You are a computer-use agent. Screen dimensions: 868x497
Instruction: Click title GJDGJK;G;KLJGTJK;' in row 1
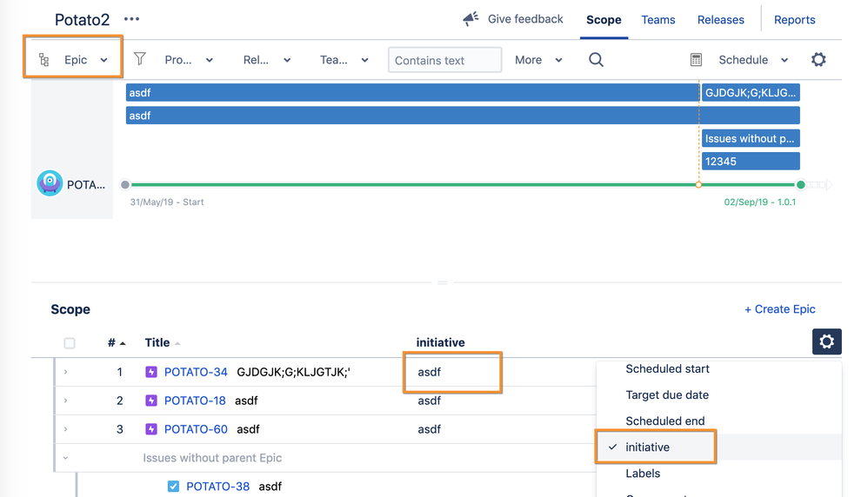293,372
